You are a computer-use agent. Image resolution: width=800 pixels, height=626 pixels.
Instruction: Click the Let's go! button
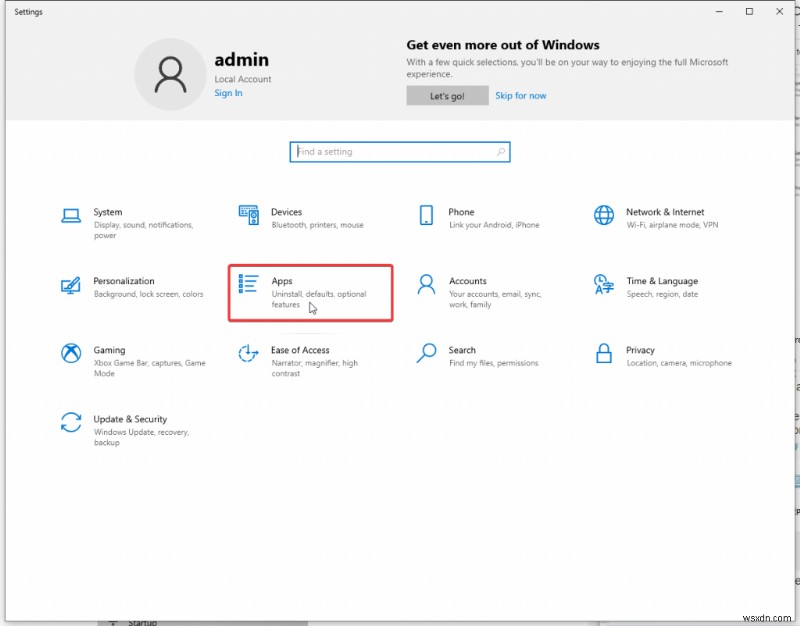point(447,95)
